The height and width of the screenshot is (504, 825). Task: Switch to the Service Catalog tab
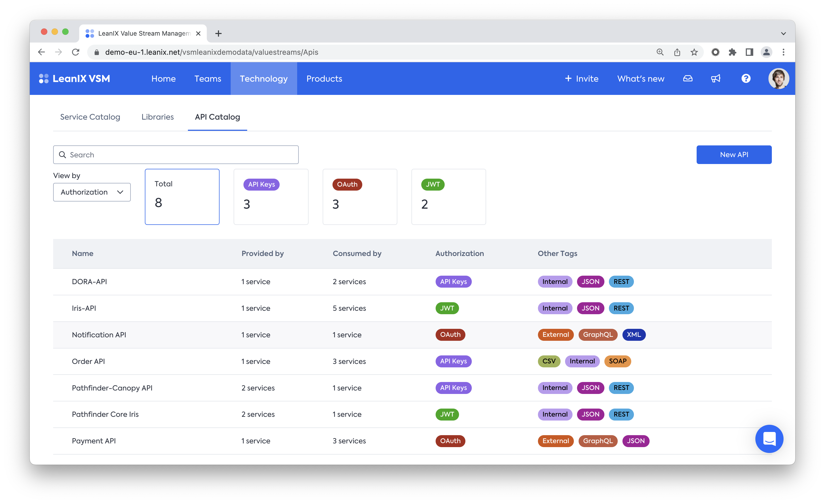pos(90,117)
